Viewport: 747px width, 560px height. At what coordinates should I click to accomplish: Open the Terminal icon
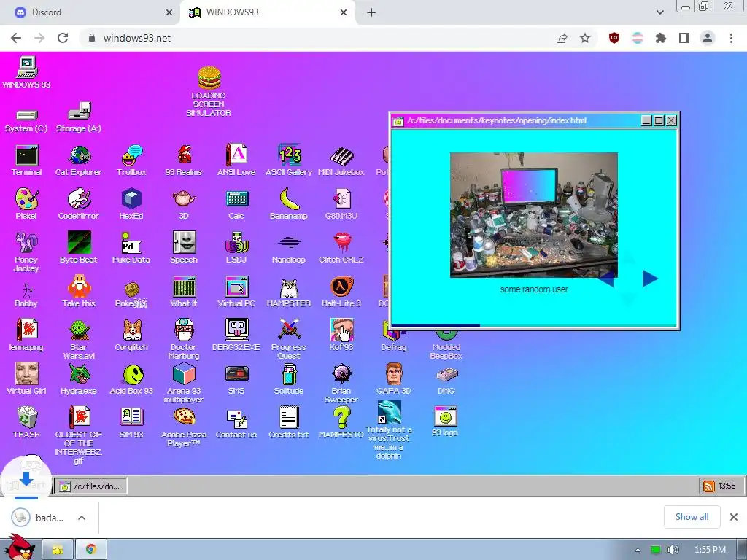coord(27,155)
